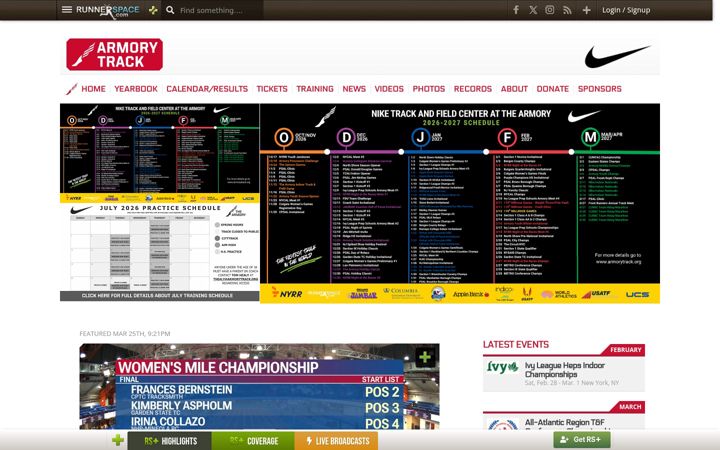720x450 pixels.
Task: Click the Nike swoosh logo in header
Action: [x=617, y=56]
